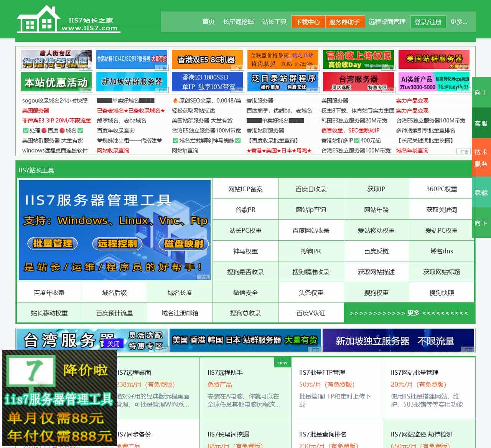Screen dimensions: 491x448
Task: Click the 向上 side button
Action: pyautogui.click(x=481, y=93)
